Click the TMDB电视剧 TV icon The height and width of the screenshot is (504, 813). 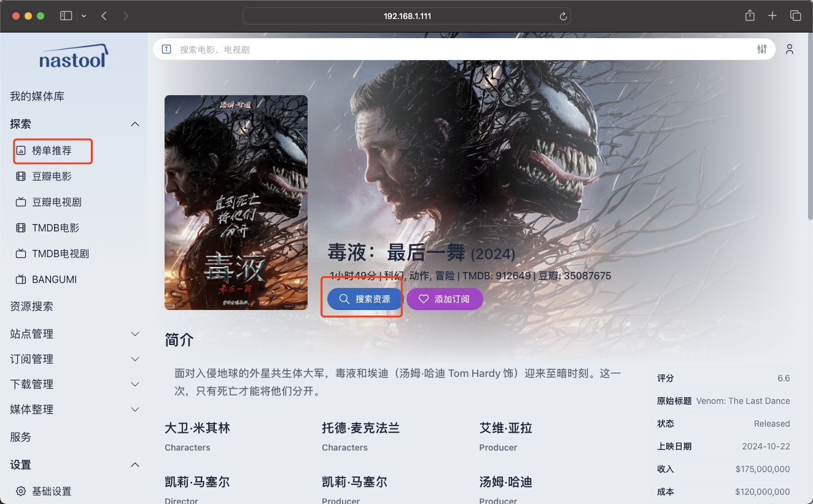coord(21,254)
